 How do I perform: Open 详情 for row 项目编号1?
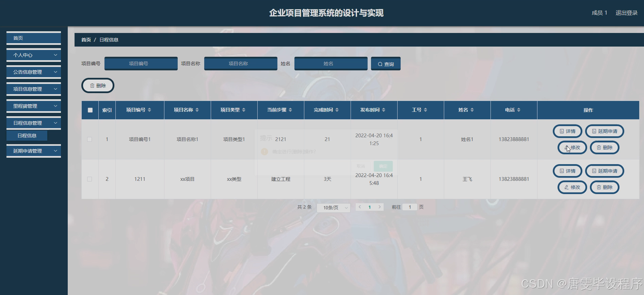567,131
